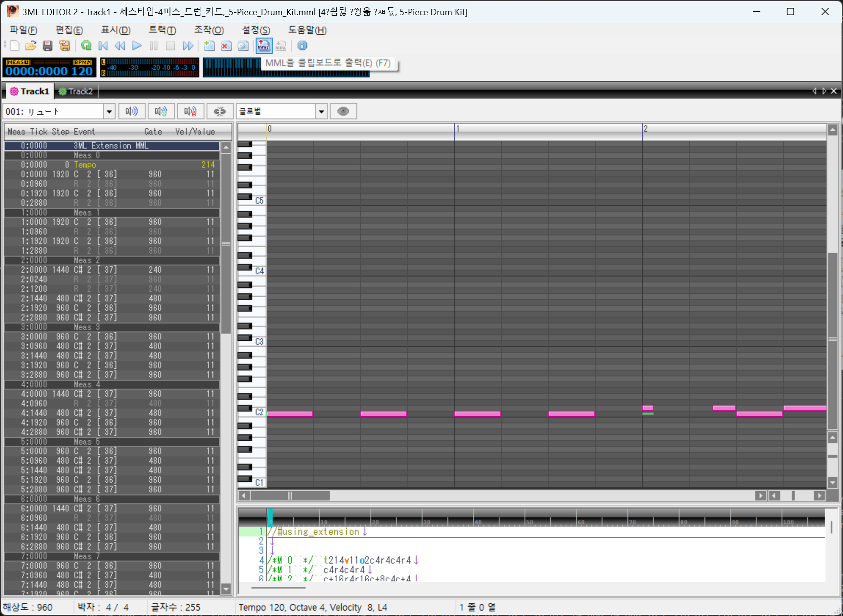This screenshot has width=843, height=616.
Task: Jump to the start of the song
Action: coord(103,46)
